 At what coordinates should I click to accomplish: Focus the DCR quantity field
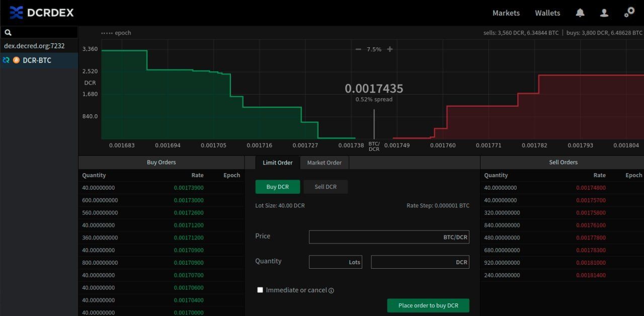pyautogui.click(x=420, y=262)
